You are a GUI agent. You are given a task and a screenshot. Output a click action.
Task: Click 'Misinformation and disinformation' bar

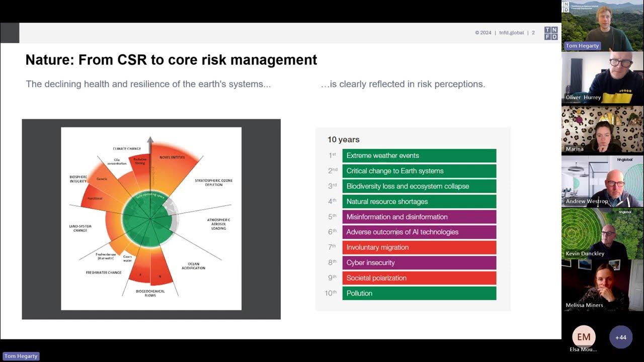tap(419, 217)
